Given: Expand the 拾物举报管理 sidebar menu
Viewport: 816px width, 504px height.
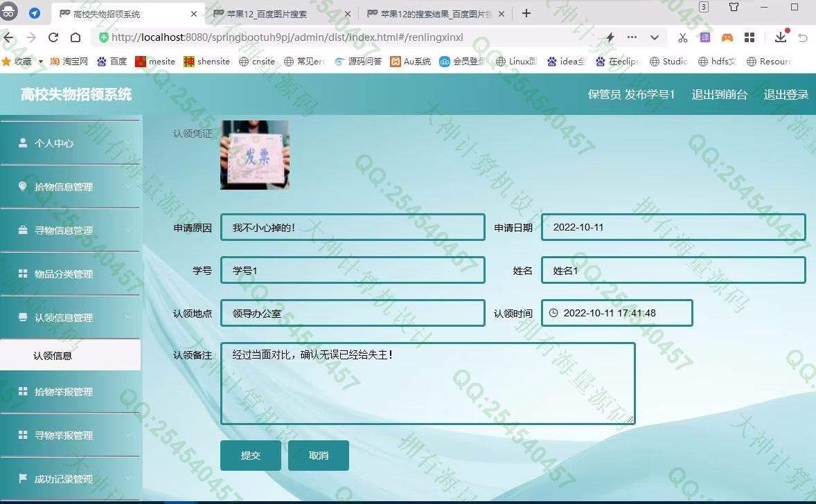Looking at the screenshot, I should point(70,392).
